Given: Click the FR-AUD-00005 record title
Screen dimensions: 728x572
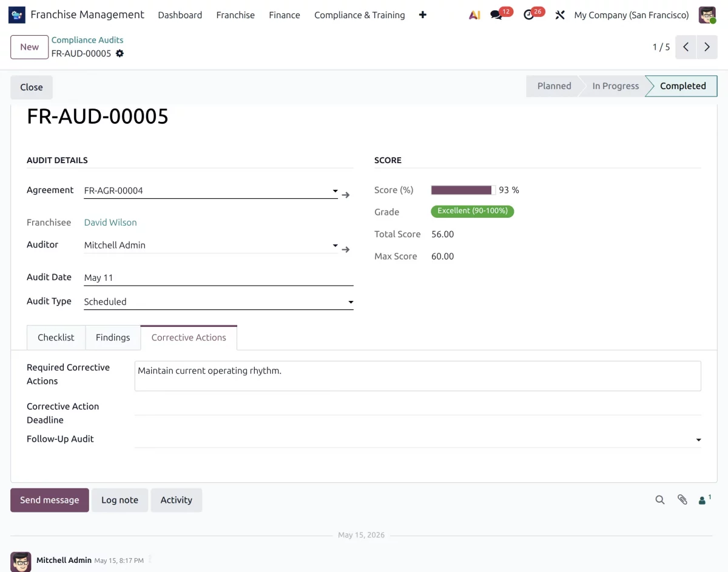Looking at the screenshot, I should (x=98, y=116).
